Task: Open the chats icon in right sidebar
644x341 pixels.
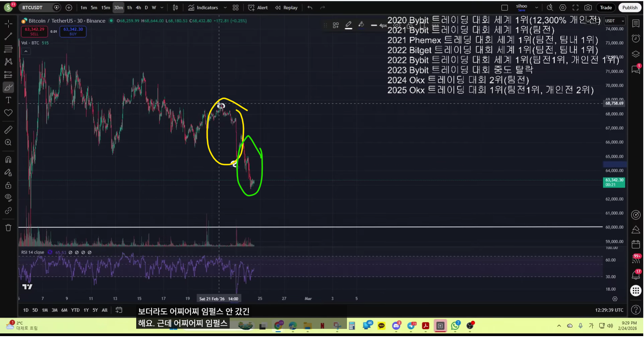Action: tap(636, 70)
